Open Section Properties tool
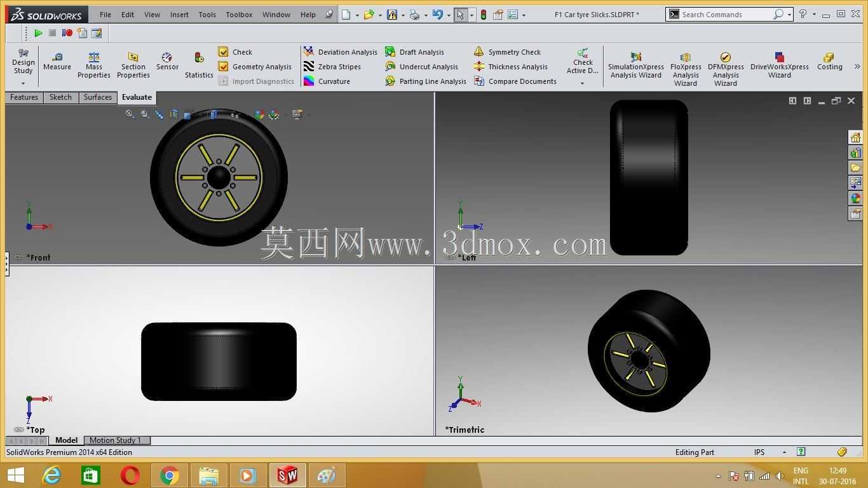Image resolution: width=868 pixels, height=488 pixels. (133, 65)
